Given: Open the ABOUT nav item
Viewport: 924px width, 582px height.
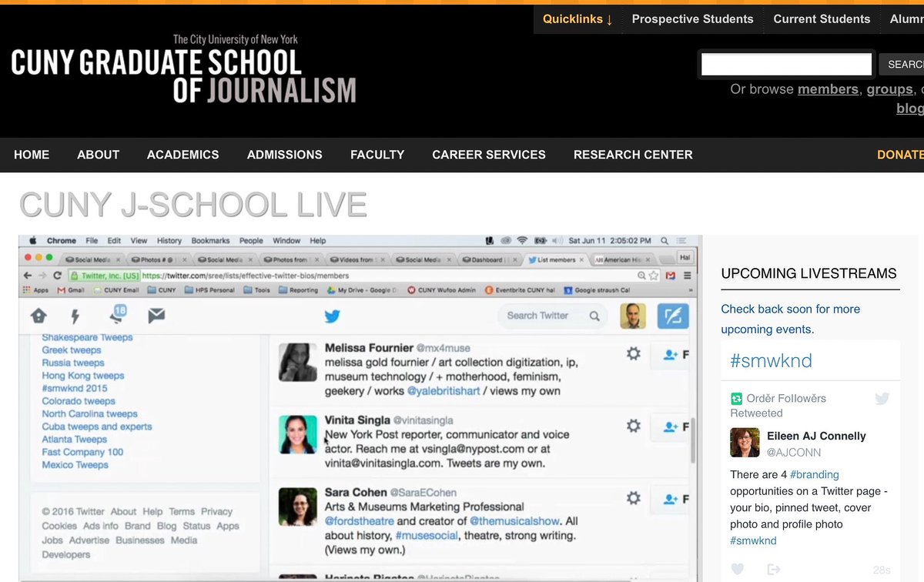Looking at the screenshot, I should click(x=99, y=155).
